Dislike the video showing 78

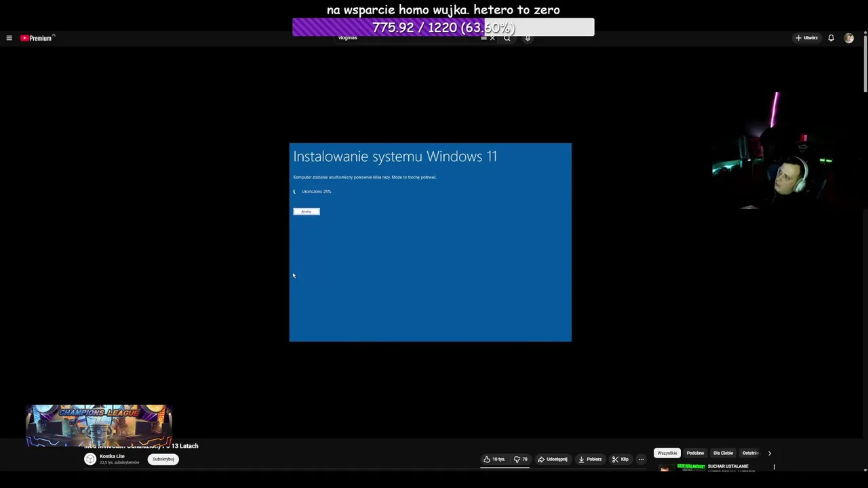pos(521,459)
